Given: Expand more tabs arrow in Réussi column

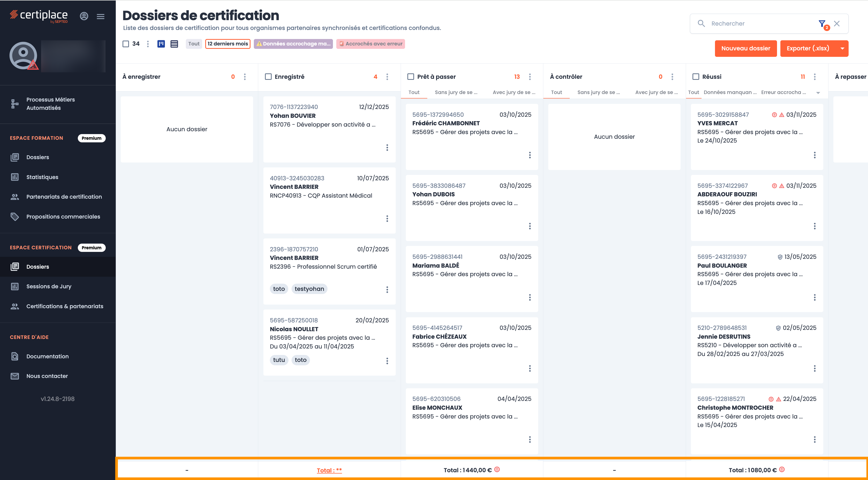Looking at the screenshot, I should [x=818, y=93].
